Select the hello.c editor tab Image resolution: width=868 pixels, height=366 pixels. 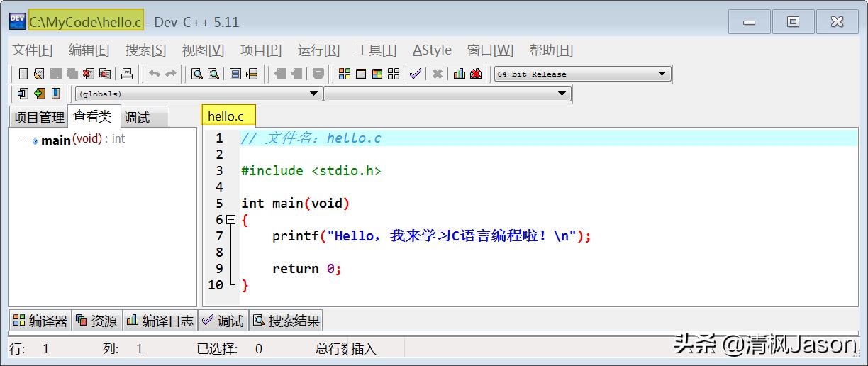point(227,116)
